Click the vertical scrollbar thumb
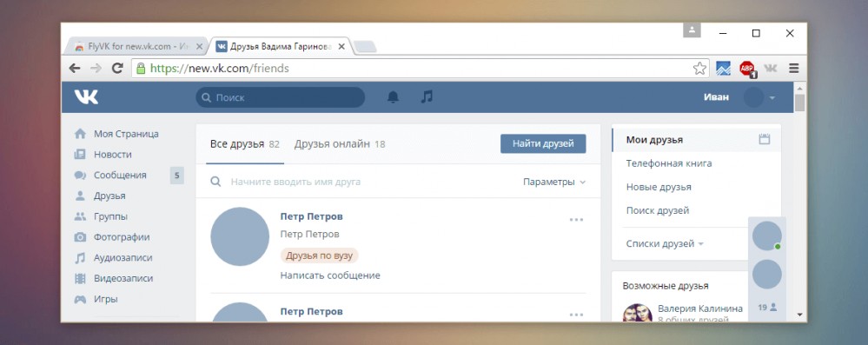The image size is (868, 345). [799, 103]
